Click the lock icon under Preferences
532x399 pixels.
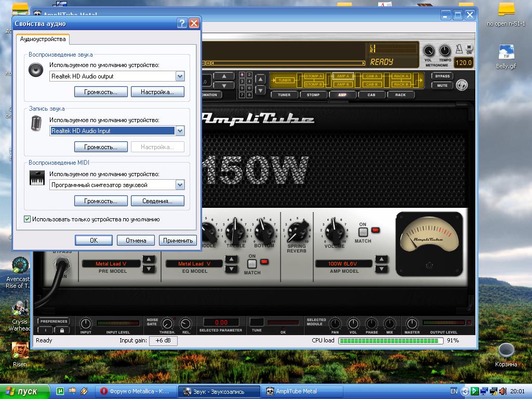coord(62,330)
